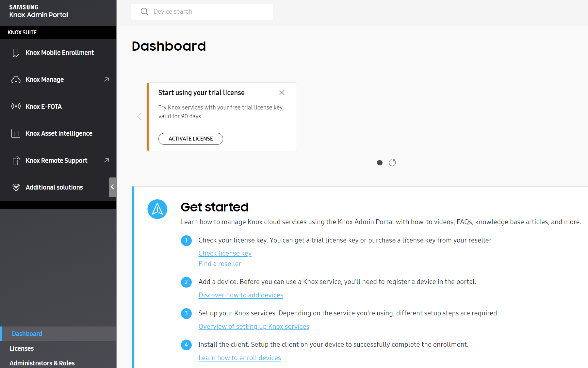The image size is (588, 368).
Task: Open Learn how to enroll devices link
Action: point(240,358)
